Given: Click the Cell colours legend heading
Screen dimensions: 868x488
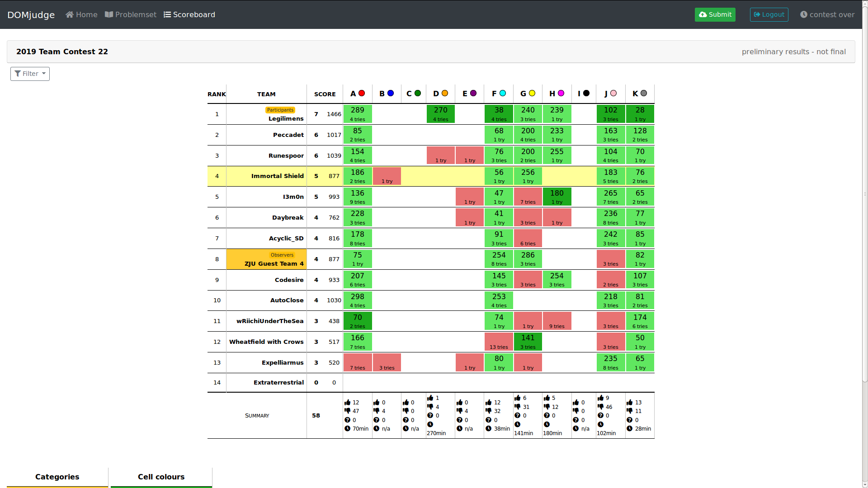Looking at the screenshot, I should (x=161, y=477).
